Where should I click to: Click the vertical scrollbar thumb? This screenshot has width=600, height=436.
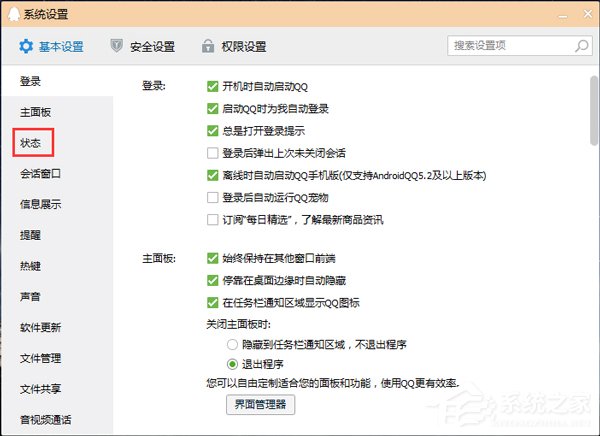click(x=594, y=110)
